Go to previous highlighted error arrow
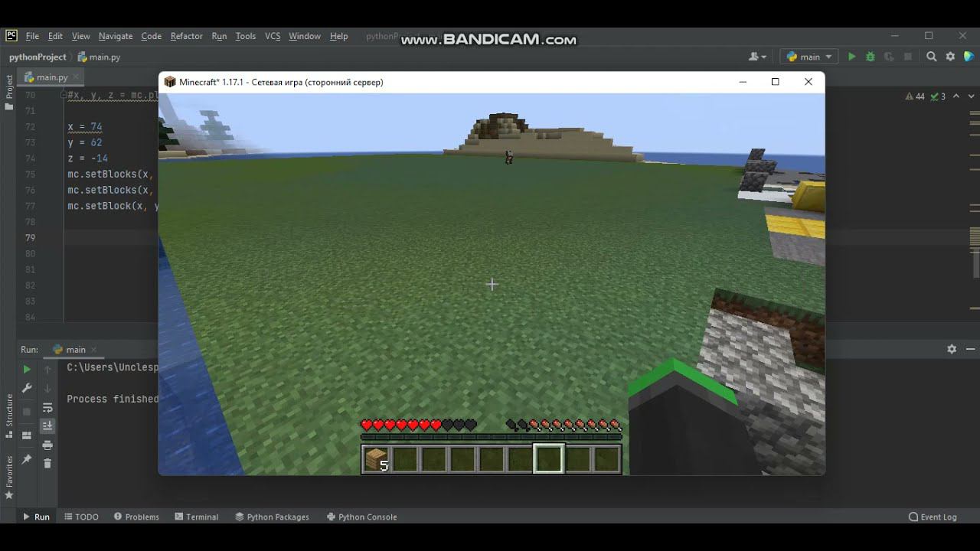This screenshot has height=551, width=980. click(955, 96)
